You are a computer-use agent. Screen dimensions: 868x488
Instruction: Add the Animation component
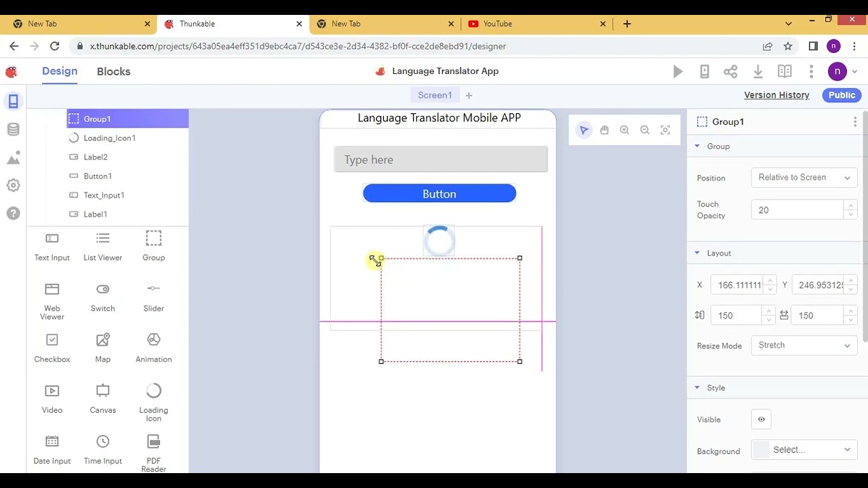coord(154,348)
